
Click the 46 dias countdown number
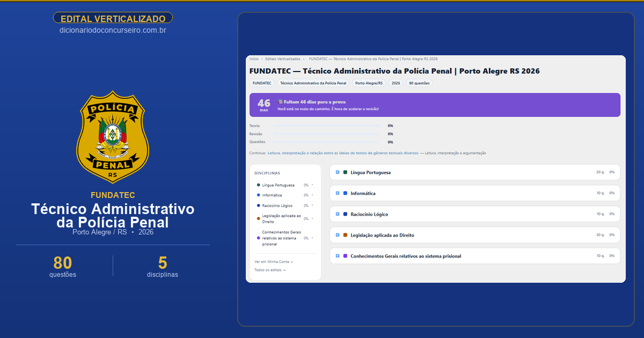(264, 102)
